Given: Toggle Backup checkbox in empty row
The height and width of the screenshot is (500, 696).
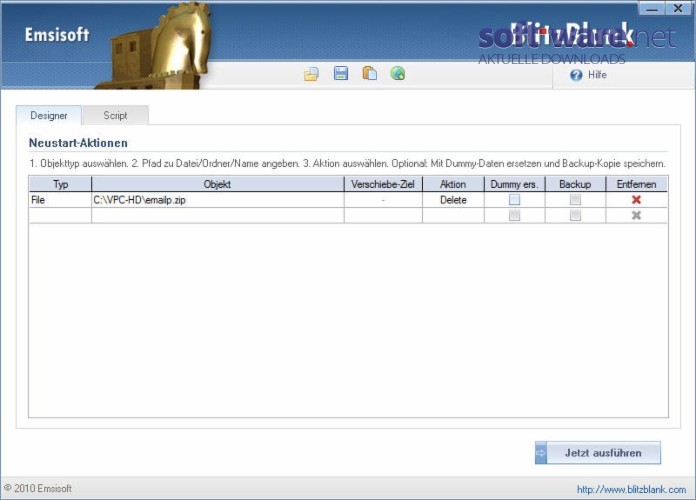Looking at the screenshot, I should [x=575, y=215].
